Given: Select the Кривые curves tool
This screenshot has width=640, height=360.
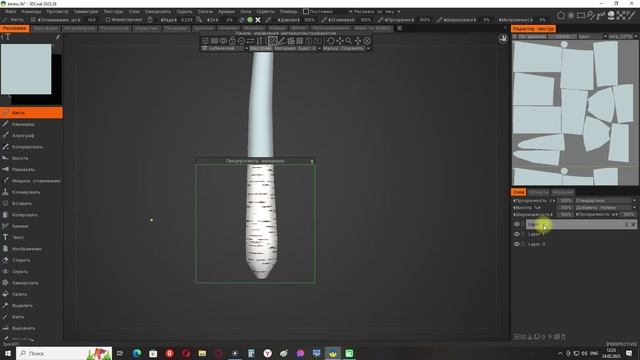Looking at the screenshot, I should 31,226.
